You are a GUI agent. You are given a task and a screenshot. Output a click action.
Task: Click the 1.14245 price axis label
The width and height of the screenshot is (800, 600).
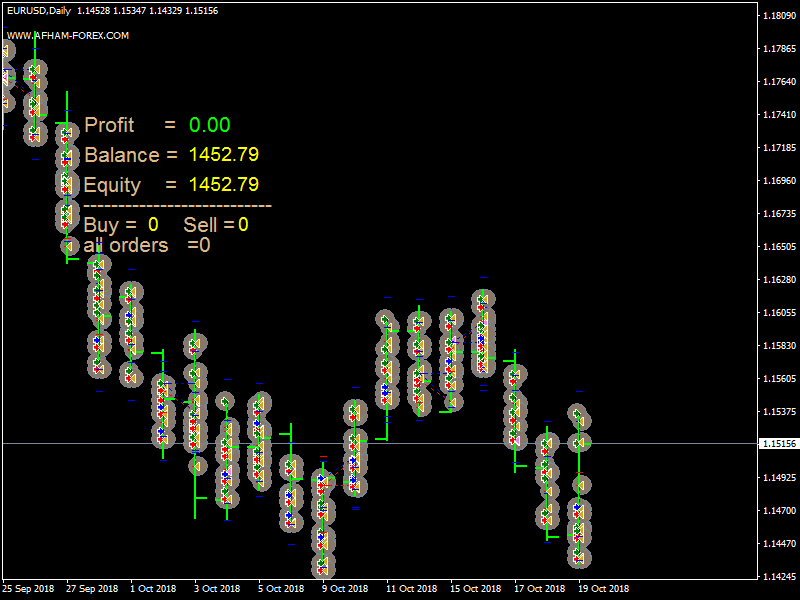click(778, 577)
